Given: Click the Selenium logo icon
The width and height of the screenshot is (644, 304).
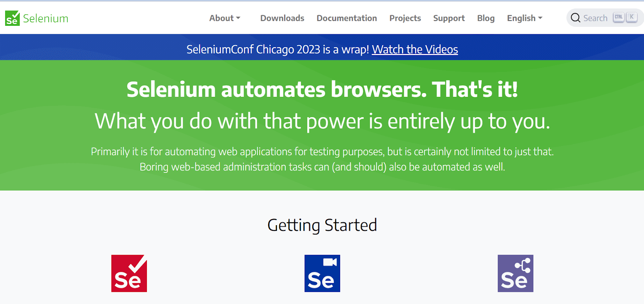Looking at the screenshot, I should [12, 18].
